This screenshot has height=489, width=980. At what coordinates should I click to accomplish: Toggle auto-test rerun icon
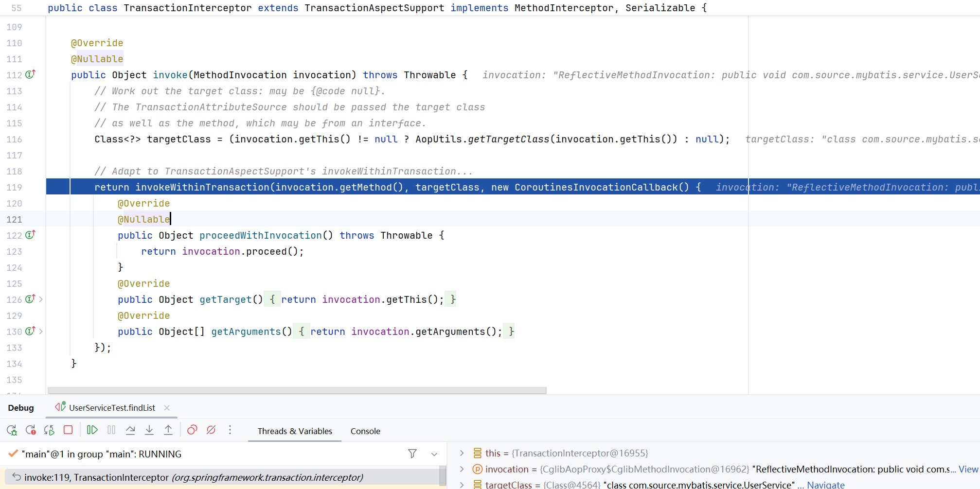point(49,430)
